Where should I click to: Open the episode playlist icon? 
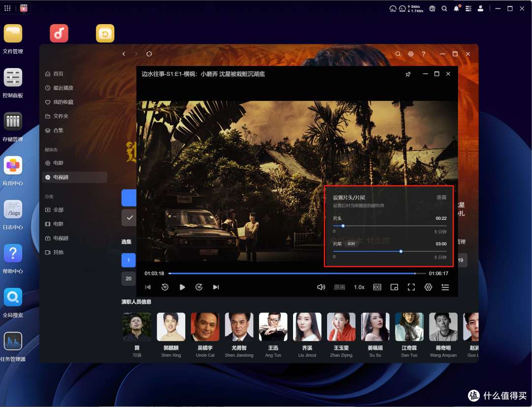pyautogui.click(x=445, y=287)
